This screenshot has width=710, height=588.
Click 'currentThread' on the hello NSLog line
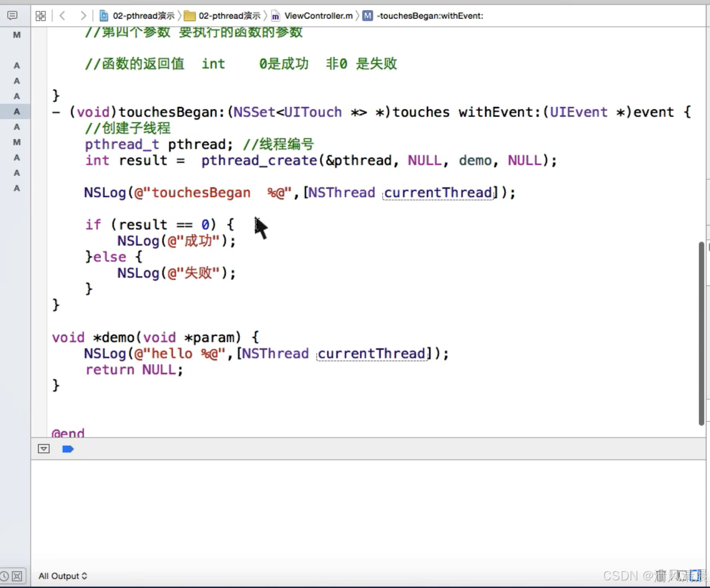(x=372, y=354)
